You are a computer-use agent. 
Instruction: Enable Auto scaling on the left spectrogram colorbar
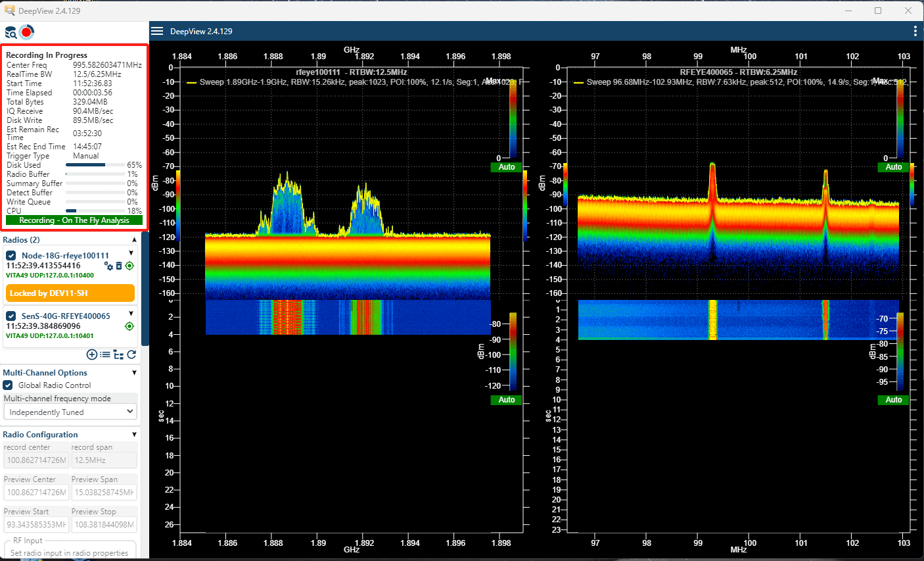(506, 400)
